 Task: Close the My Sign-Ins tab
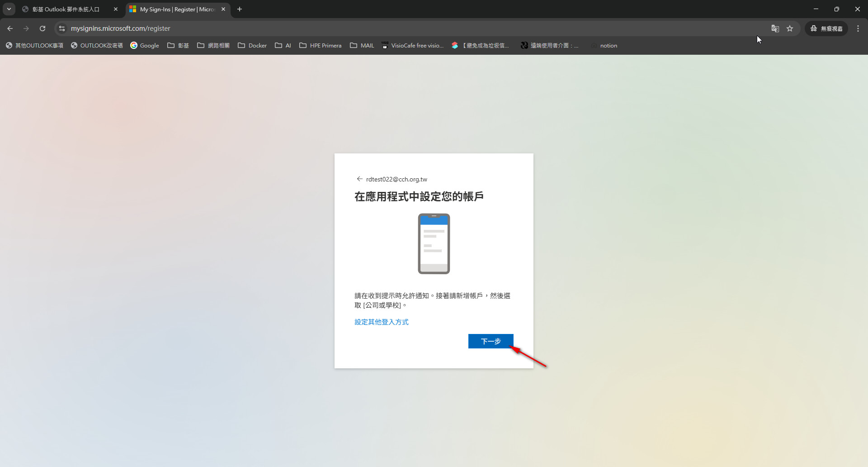click(x=223, y=9)
